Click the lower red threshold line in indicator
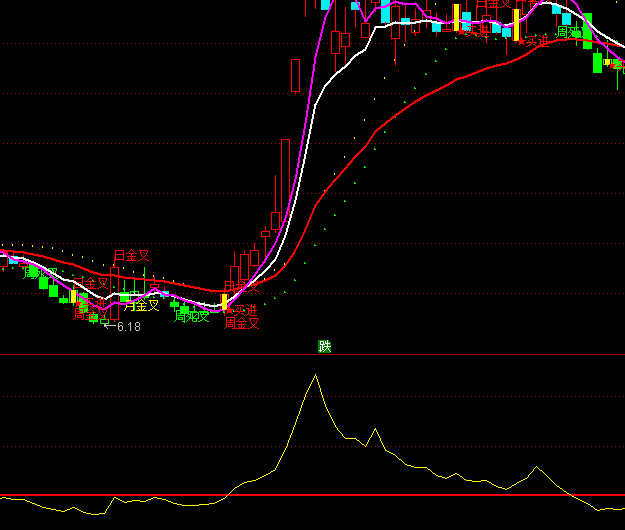This screenshot has width=625, height=530. click(x=300, y=495)
